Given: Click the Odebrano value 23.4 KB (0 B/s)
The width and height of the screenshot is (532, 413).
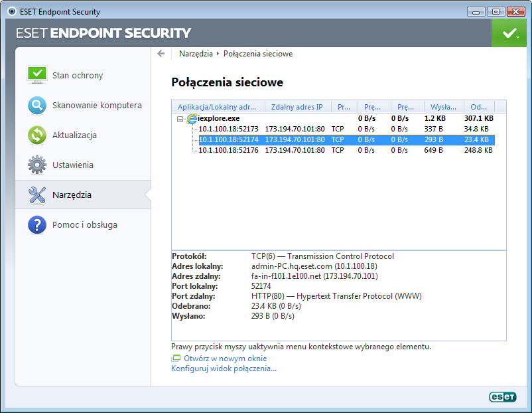Looking at the screenshot, I should 276,306.
